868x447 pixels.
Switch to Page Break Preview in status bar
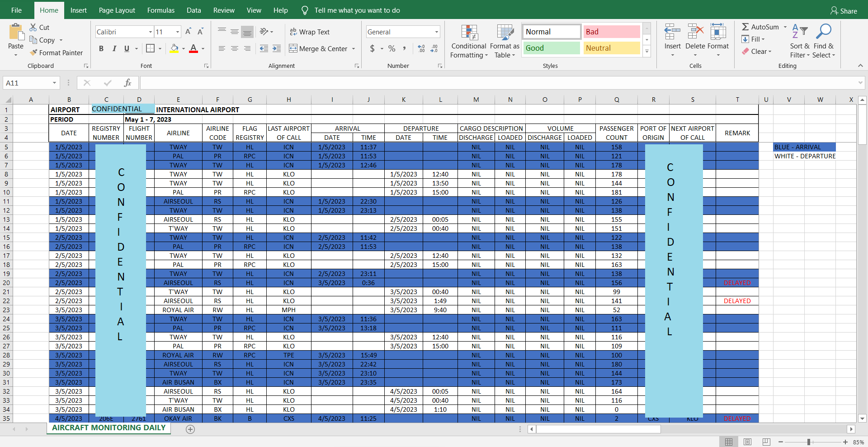point(766,442)
